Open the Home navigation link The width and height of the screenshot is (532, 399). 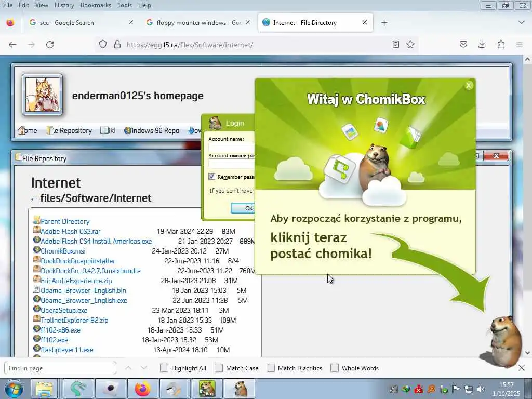[28, 130]
